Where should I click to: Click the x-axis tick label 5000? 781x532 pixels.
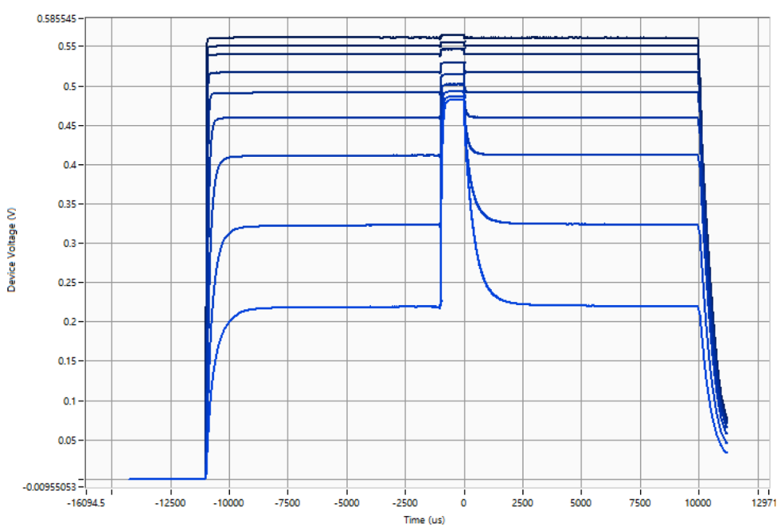pos(581,503)
